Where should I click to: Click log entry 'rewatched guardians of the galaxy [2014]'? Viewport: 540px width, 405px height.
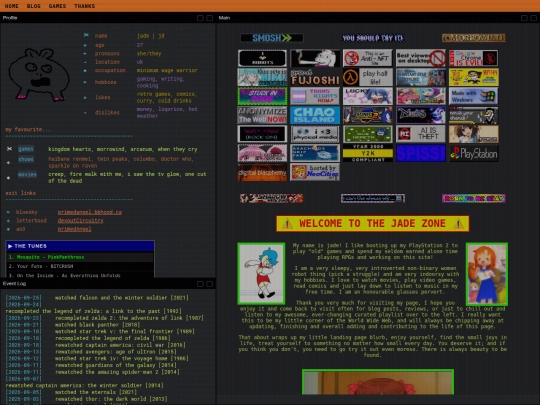pyautogui.click(x=117, y=365)
